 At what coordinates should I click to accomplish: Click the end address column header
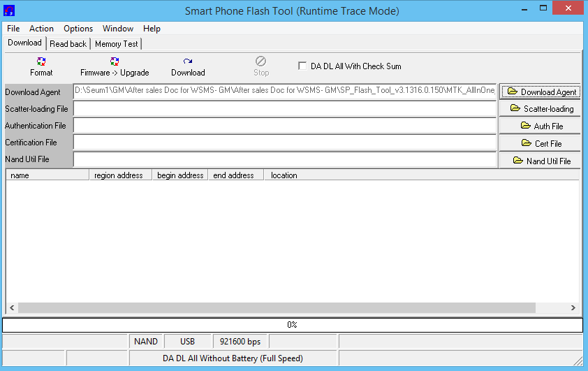click(236, 175)
